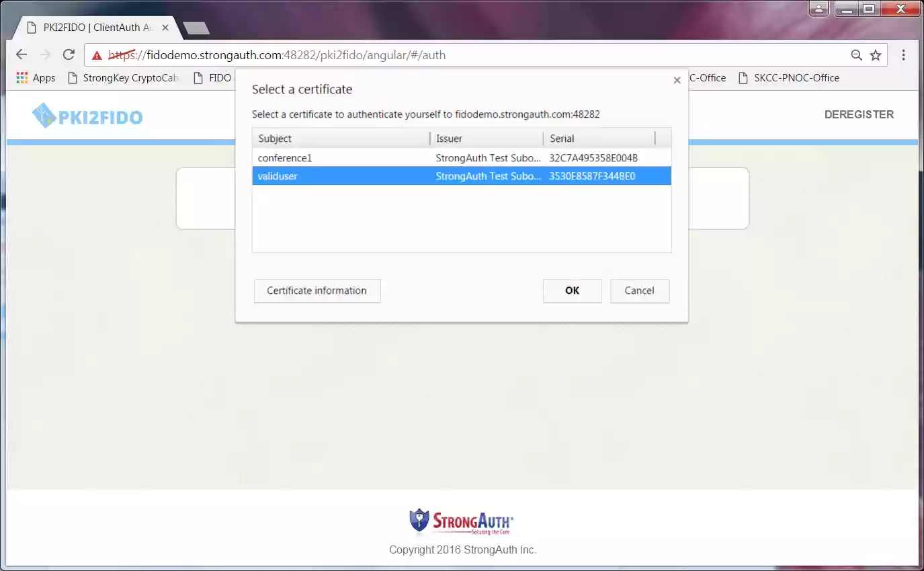Click the browser profile avatar icon
The image size is (924, 571).
coord(818,9)
